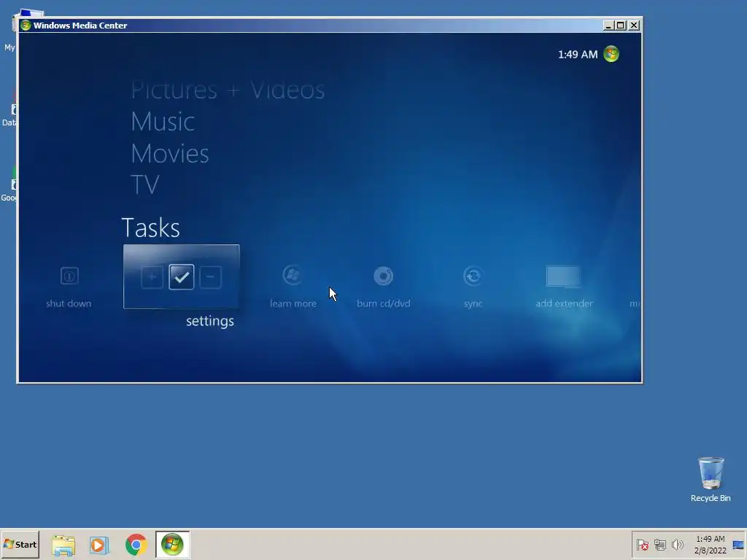Click the 1:49 AM time in Media Center
Viewport: 747px width, 560px height.
[x=578, y=54]
